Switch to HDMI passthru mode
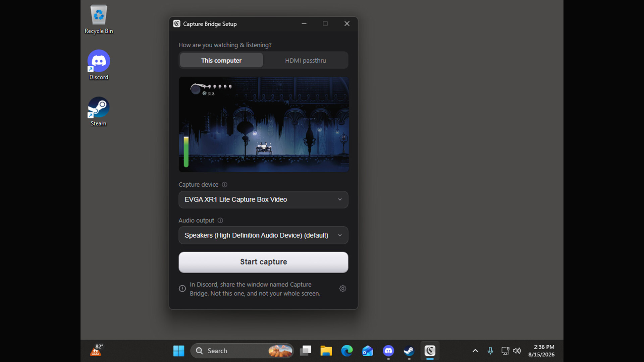Viewport: 644px width, 362px height. point(306,60)
